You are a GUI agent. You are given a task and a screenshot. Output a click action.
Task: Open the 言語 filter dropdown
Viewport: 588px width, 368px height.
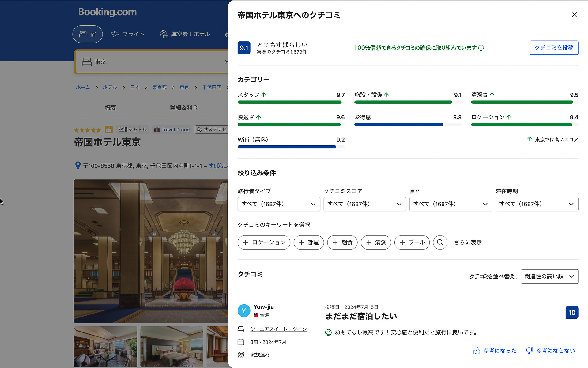450,204
